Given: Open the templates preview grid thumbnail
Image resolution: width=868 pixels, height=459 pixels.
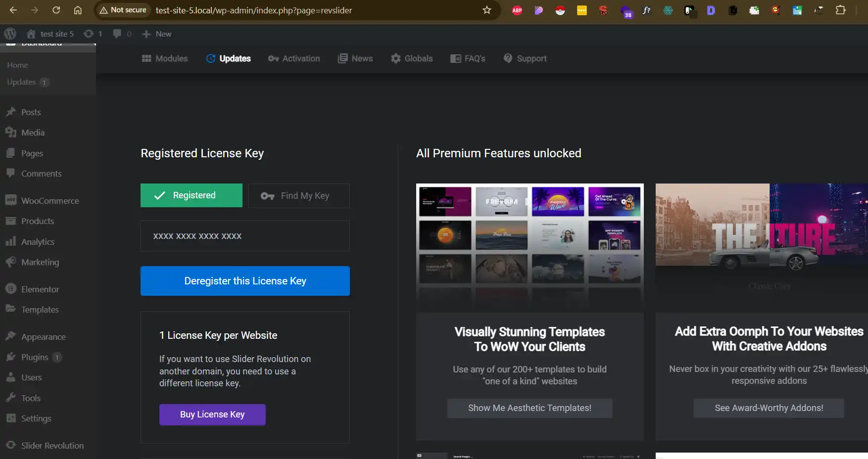Looking at the screenshot, I should (x=530, y=247).
